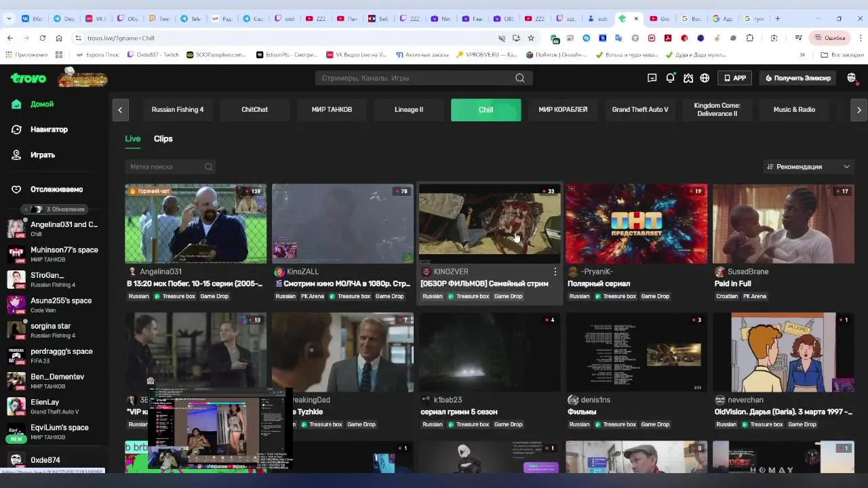Screen dimensions: 868x488
Task: Select the Grand Theft Auto V category
Action: (x=640, y=110)
